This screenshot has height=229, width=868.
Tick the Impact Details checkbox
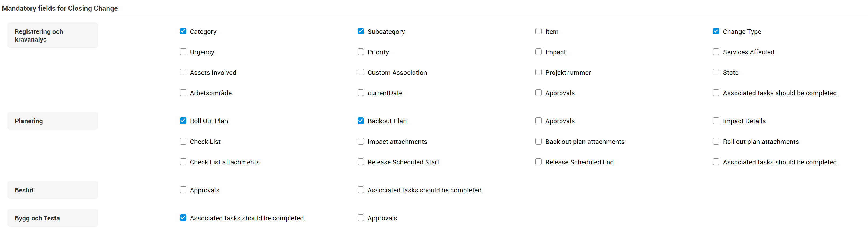(x=716, y=121)
